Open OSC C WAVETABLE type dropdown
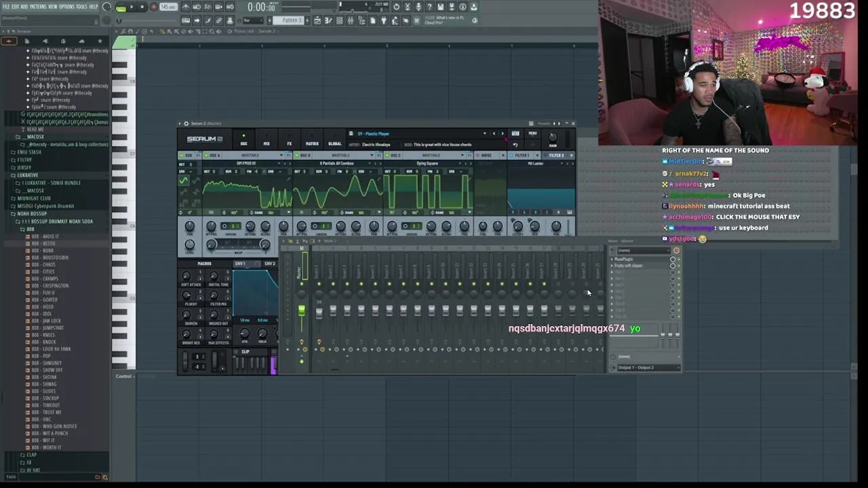The image size is (868, 488). pos(430,155)
